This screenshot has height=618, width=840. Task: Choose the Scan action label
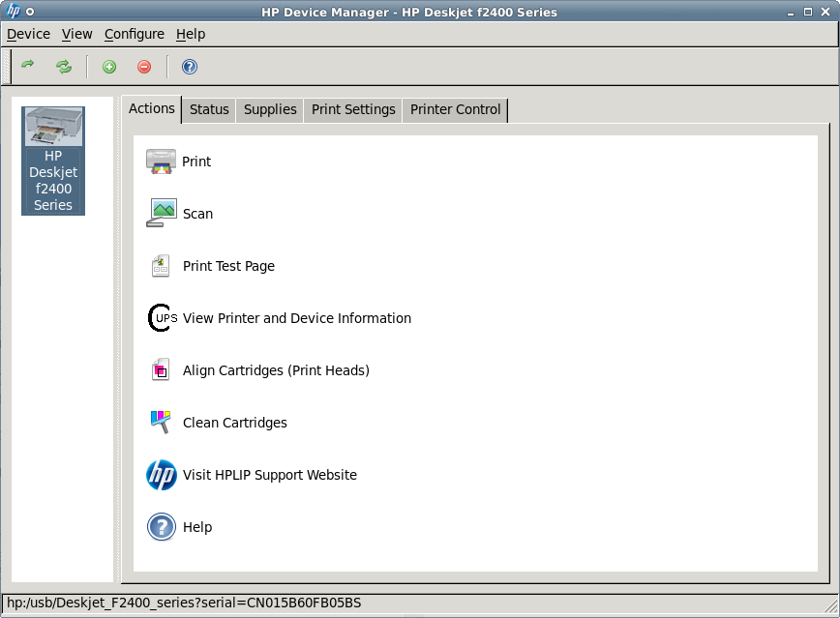coord(197,214)
